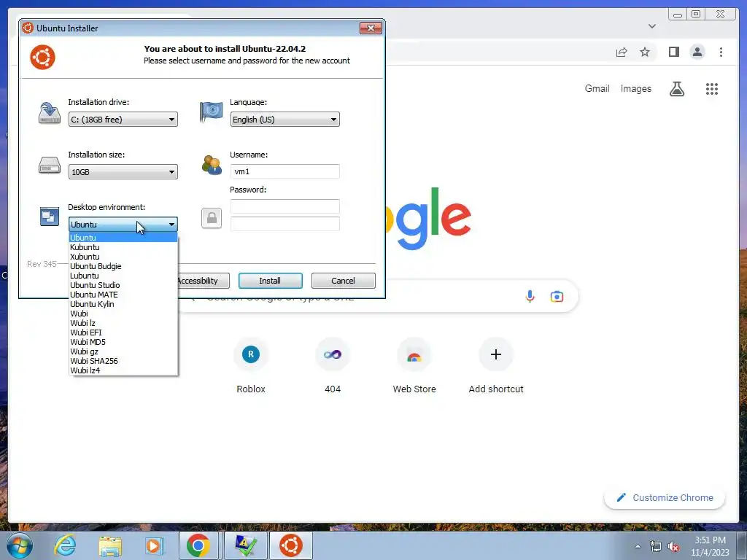Click the Ubuntu logo in installer header

point(42,57)
